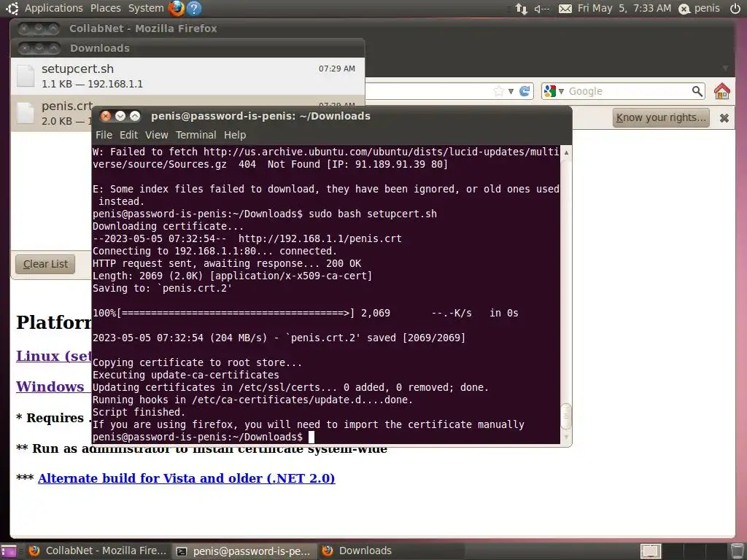Click the terminal prompt line at the bottom
The image size is (747, 560).
(203, 437)
